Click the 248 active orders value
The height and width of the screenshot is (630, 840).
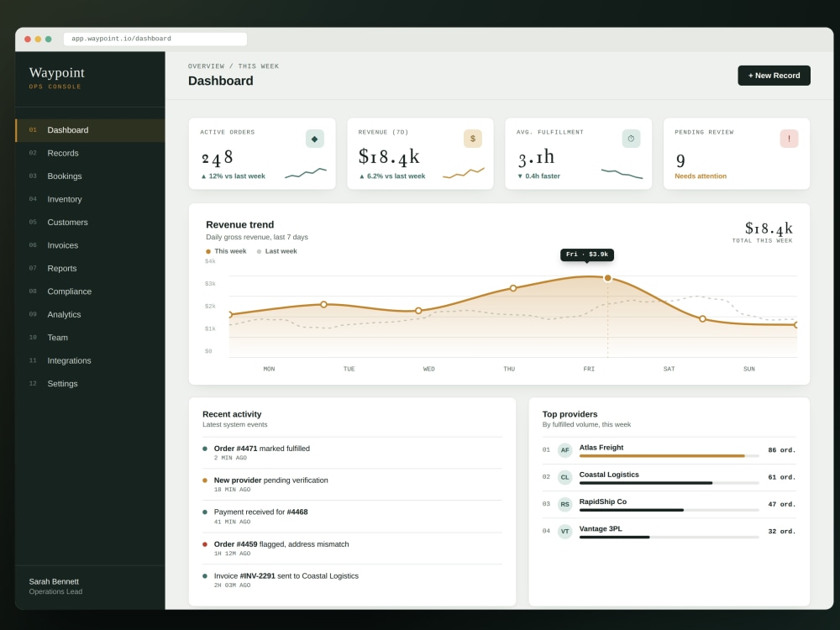click(217, 158)
